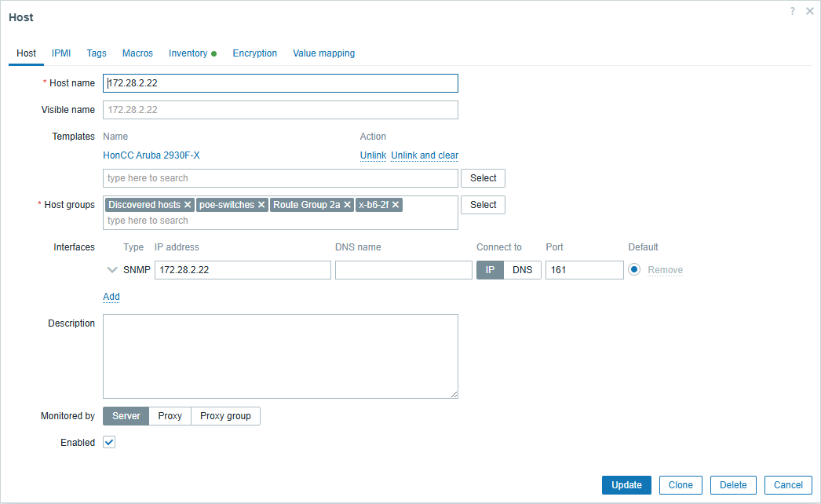Click the Unlink action link
Viewport: 821px width, 504px height.
coord(374,155)
